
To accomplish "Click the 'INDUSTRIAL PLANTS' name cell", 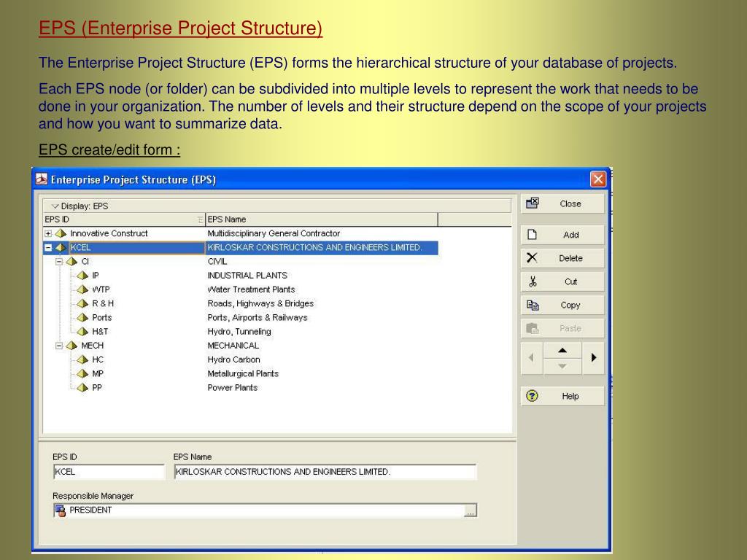I will (x=247, y=275).
